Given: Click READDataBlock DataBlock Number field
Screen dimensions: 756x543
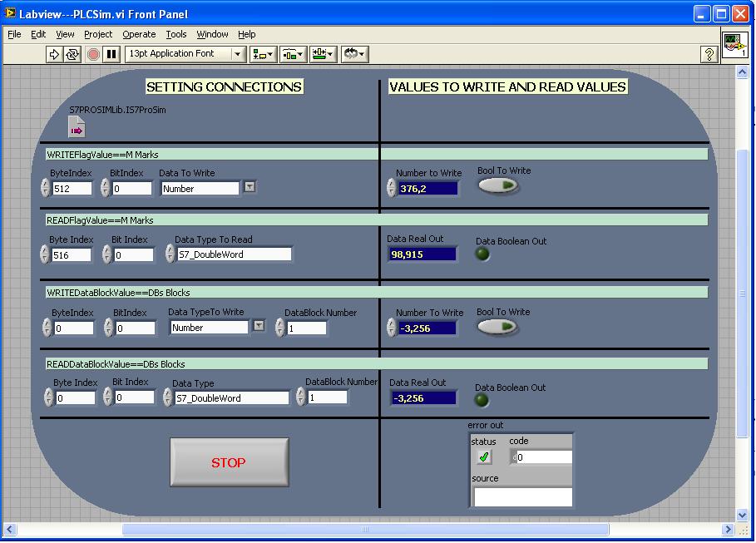Looking at the screenshot, I should [328, 397].
